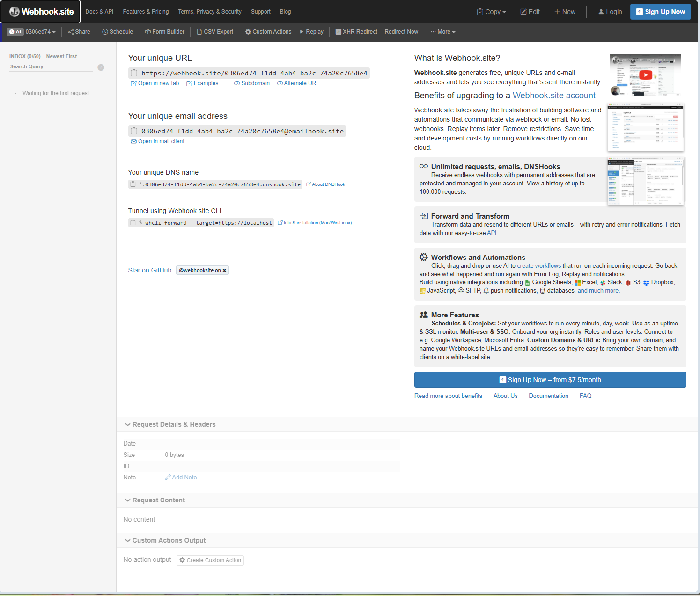700x596 pixels.
Task: Open Features & Pricing
Action: click(x=146, y=12)
